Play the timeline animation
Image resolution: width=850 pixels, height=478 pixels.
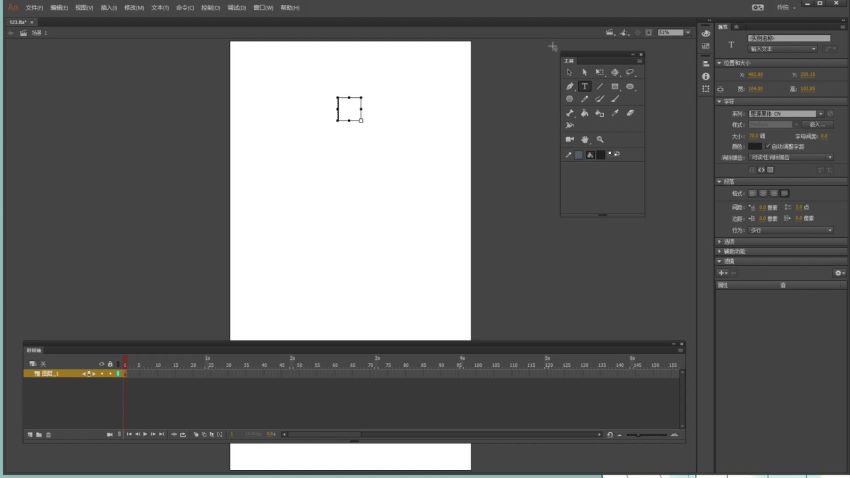[145, 434]
